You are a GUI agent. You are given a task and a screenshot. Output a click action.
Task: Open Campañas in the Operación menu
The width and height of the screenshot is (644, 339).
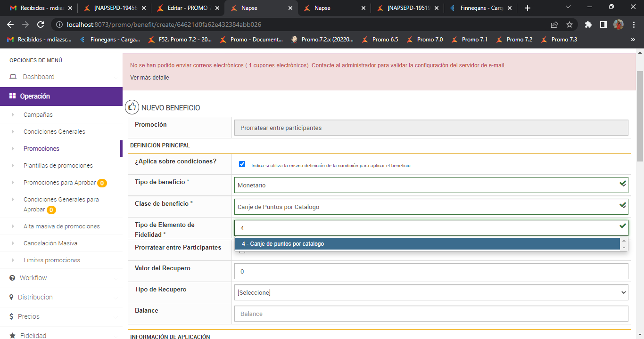point(38,115)
